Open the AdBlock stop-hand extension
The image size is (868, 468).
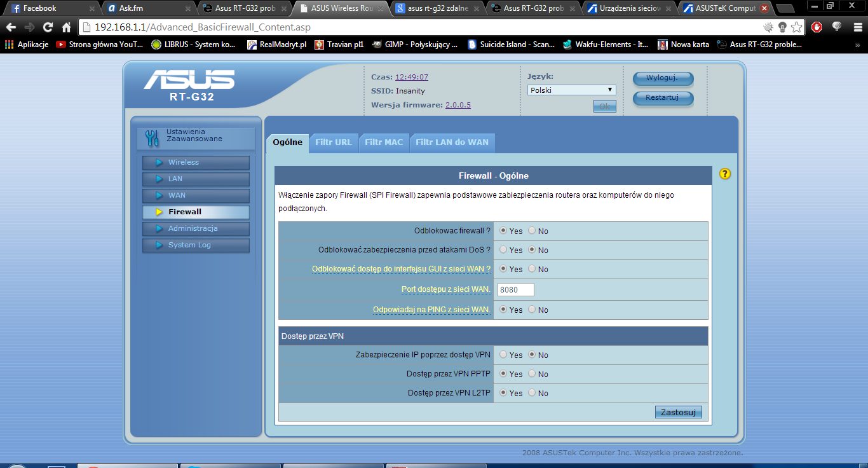pyautogui.click(x=817, y=27)
